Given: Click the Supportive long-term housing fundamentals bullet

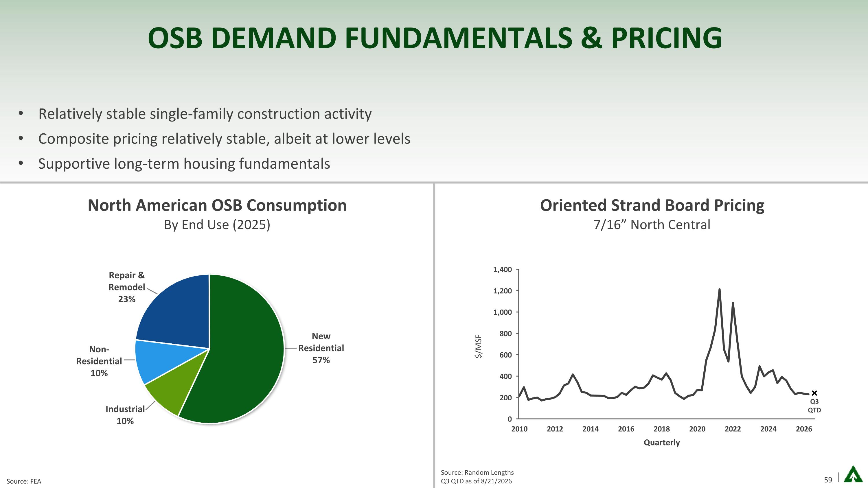Looking at the screenshot, I should (184, 164).
